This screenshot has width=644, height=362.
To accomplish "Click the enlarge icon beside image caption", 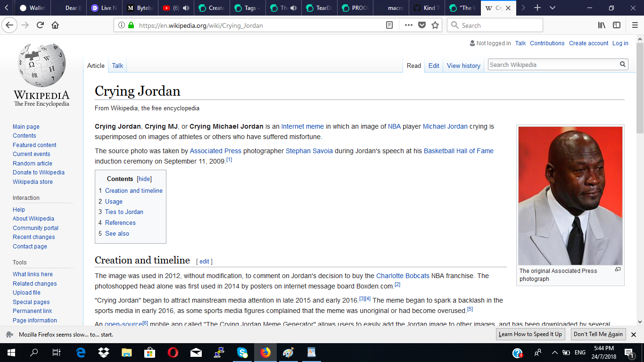I will tap(618, 270).
